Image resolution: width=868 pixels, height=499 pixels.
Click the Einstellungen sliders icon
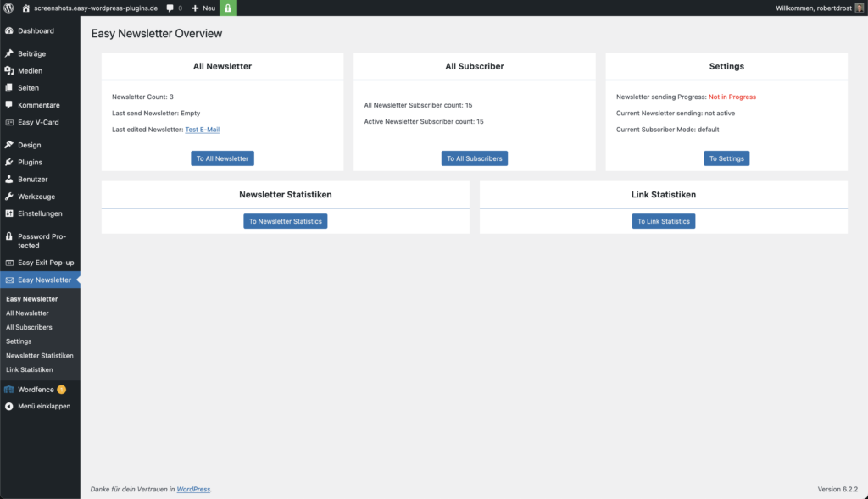point(8,213)
